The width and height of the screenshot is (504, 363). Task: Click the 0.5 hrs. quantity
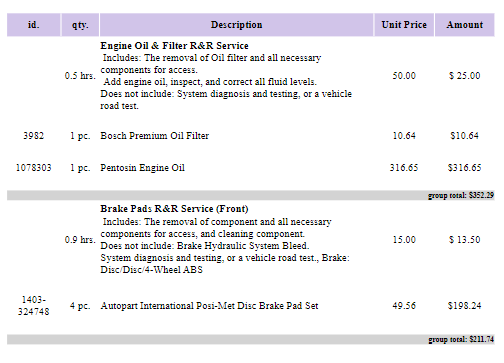point(80,76)
